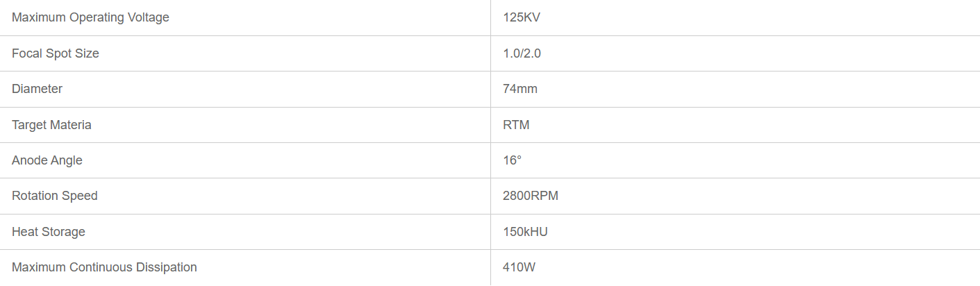
Task: Select the 74mm diameter value
Action: point(520,89)
